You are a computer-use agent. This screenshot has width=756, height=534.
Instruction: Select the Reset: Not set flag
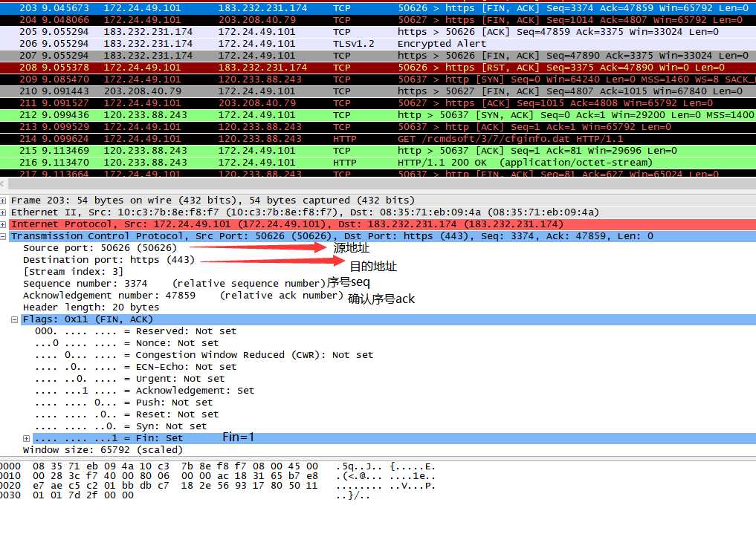click(x=126, y=414)
